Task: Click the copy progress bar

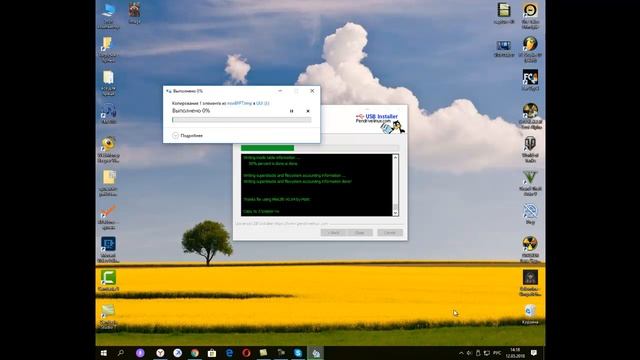Action: coord(242,120)
